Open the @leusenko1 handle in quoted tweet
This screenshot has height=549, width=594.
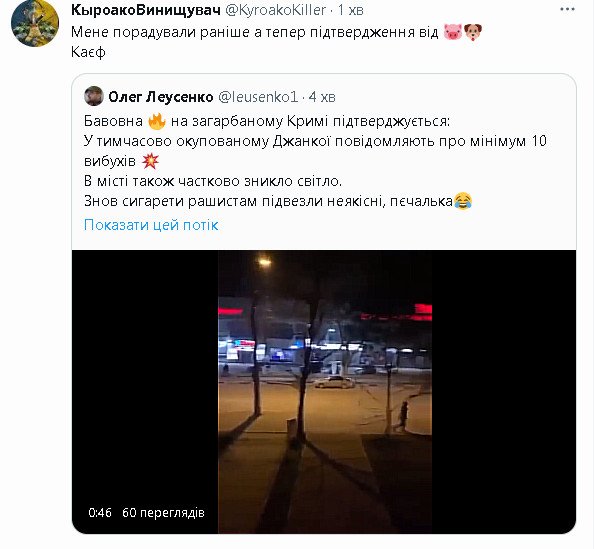tap(258, 97)
